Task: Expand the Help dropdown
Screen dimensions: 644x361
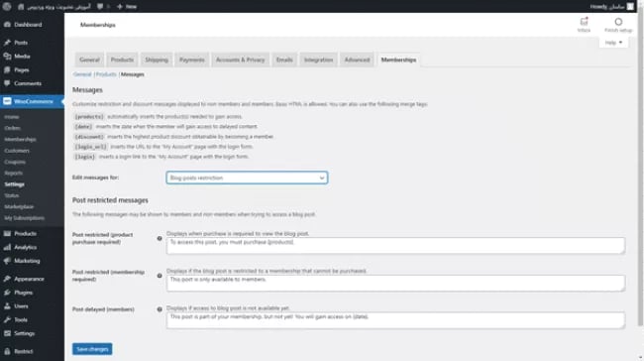Action: [613, 43]
